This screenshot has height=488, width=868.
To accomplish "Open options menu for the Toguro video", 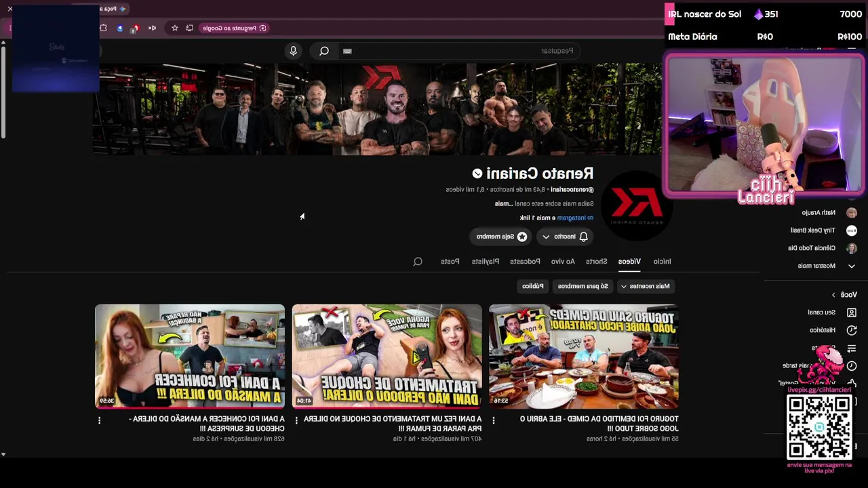I will point(493,420).
